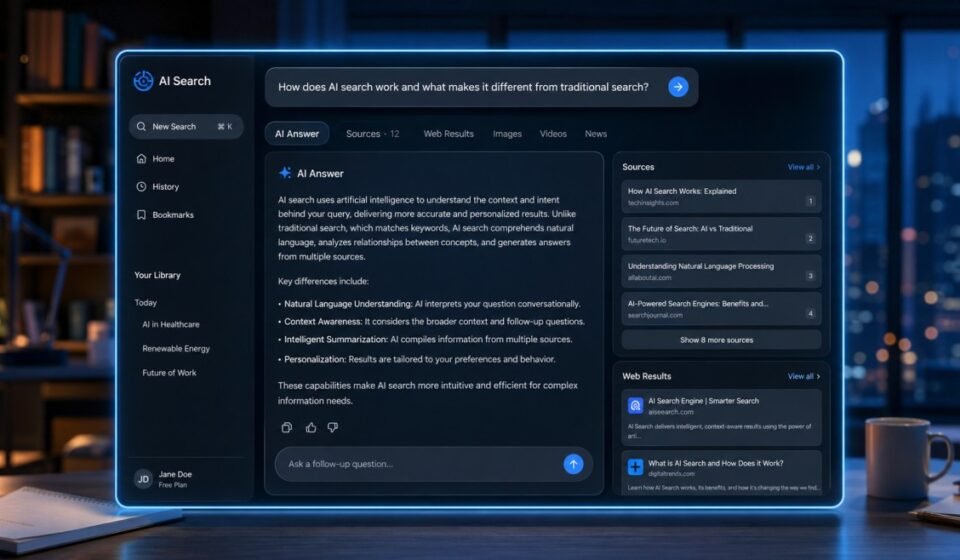Click source number badge 4
The height and width of the screenshot is (560, 960).
coord(810,313)
